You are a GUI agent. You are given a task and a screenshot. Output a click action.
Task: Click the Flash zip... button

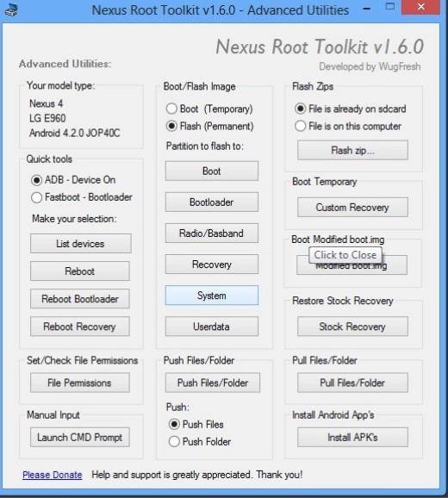pos(352,150)
